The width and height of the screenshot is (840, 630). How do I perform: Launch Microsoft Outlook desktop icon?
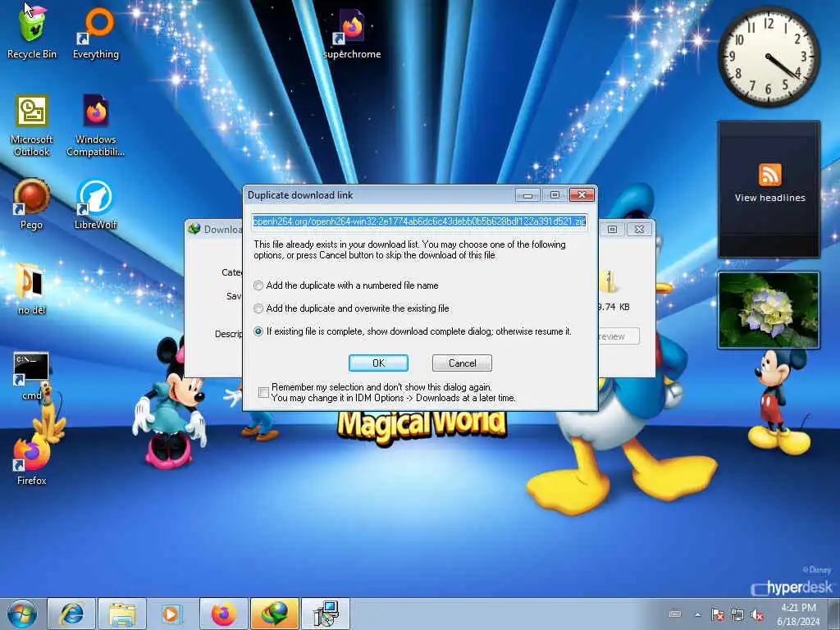[x=32, y=126]
